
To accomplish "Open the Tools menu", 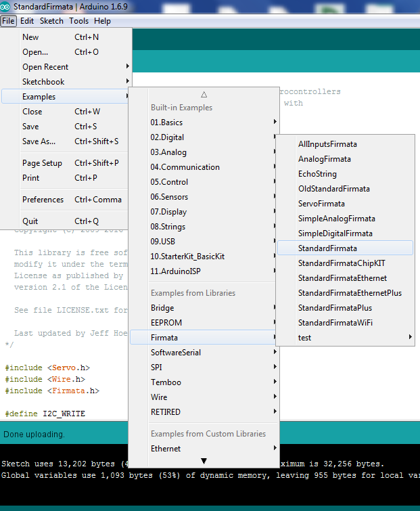I will coord(78,21).
